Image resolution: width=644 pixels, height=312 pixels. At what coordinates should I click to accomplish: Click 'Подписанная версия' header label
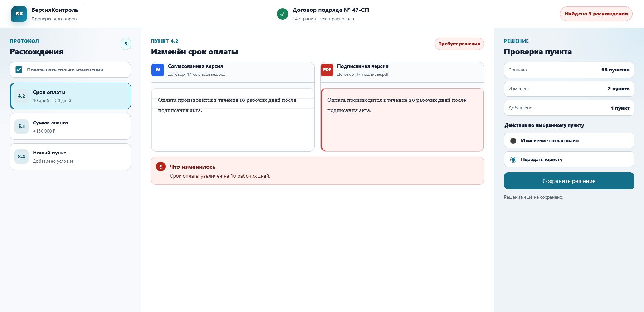(x=363, y=66)
